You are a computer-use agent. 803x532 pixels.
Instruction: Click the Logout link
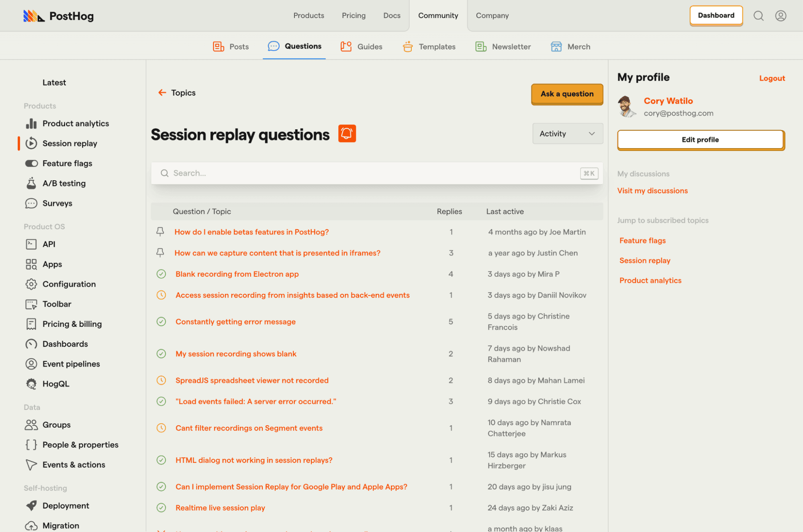pos(772,78)
